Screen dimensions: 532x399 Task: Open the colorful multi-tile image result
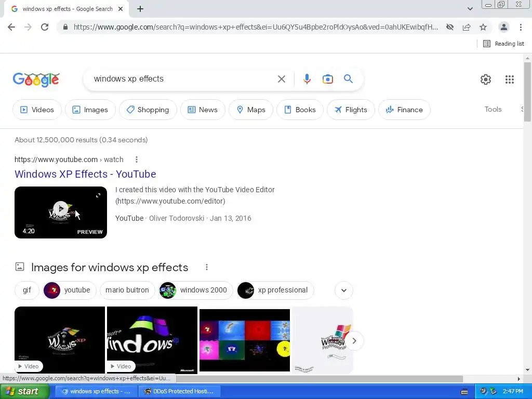pyautogui.click(x=245, y=340)
